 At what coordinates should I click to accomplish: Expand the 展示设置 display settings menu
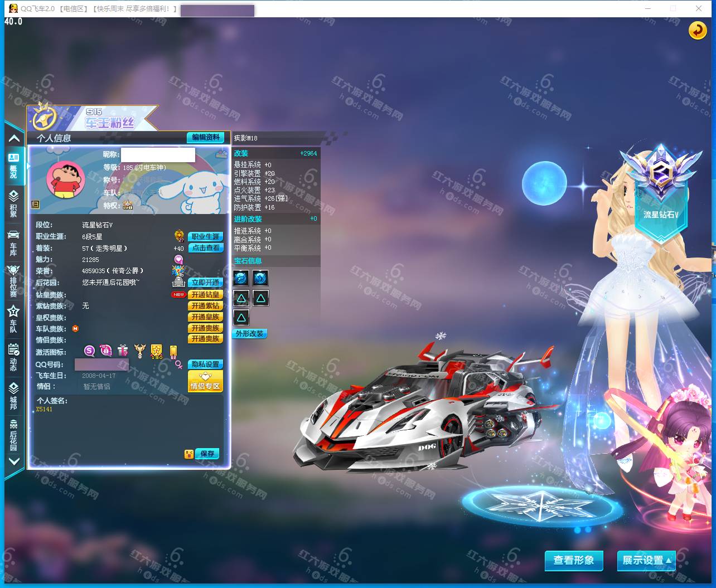646,560
